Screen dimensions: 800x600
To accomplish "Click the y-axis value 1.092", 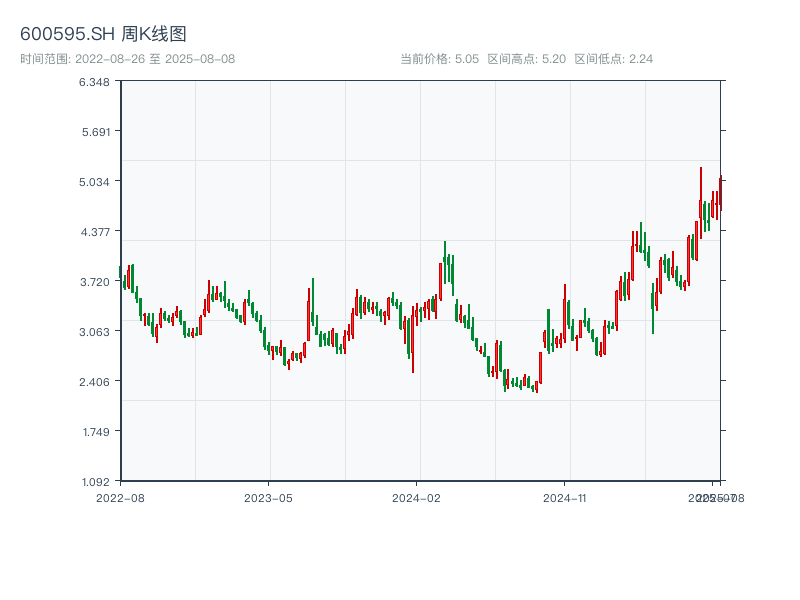I will pyautogui.click(x=95, y=482).
